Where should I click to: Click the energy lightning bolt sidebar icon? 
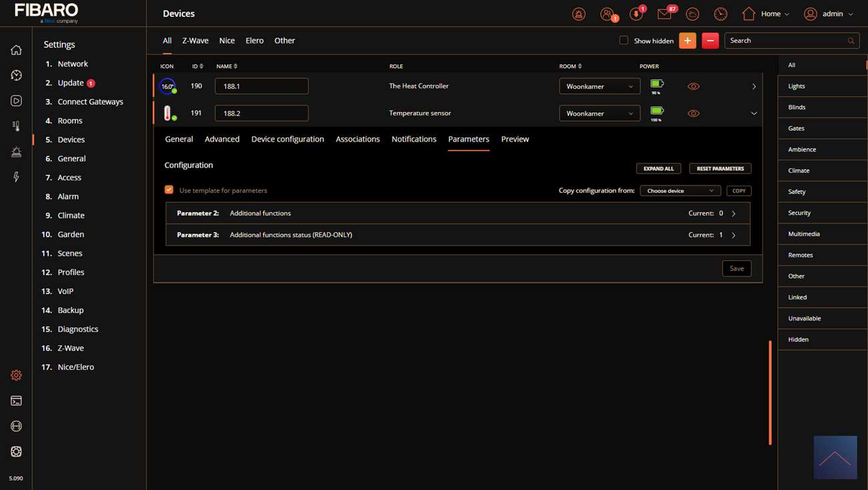point(16,177)
